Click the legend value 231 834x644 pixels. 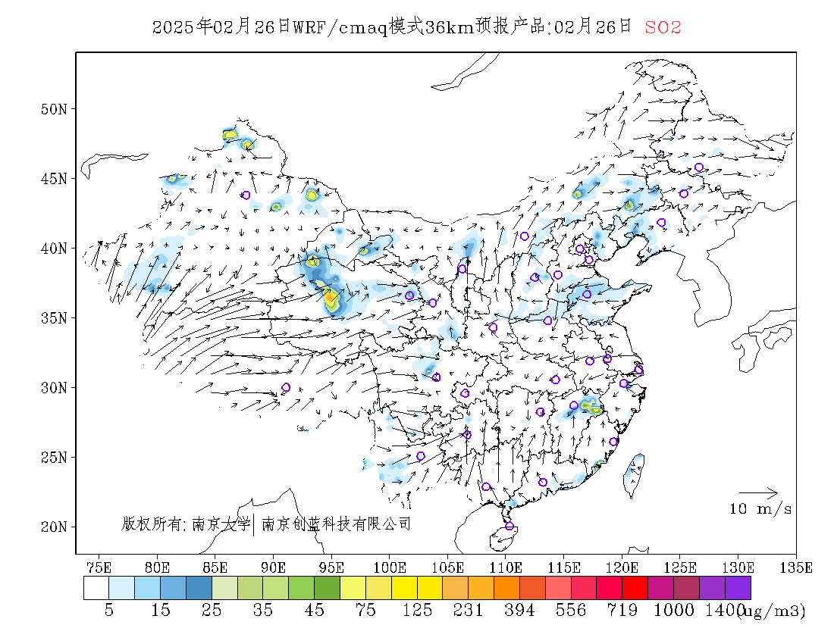tap(468, 610)
